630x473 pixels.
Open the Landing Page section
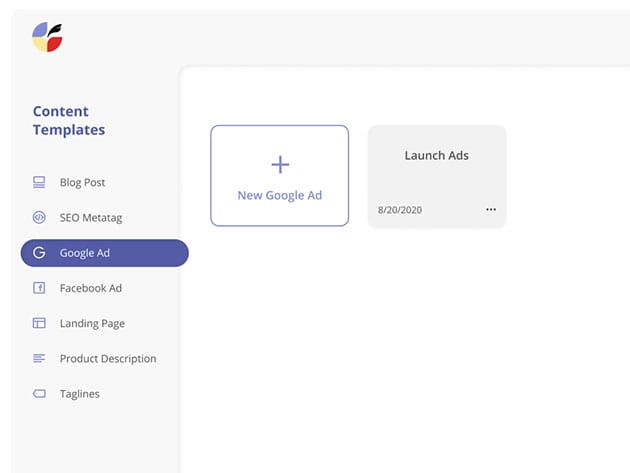pyautogui.click(x=92, y=323)
